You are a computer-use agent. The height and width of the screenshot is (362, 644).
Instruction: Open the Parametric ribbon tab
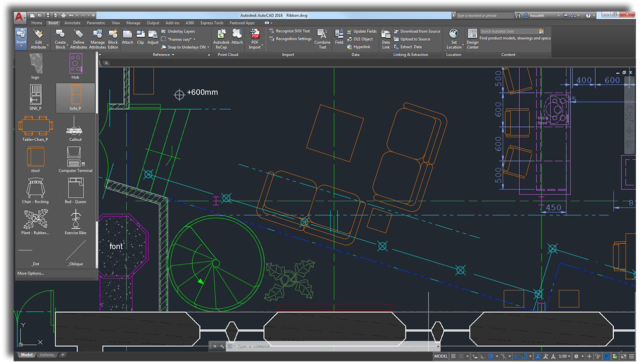click(x=96, y=23)
